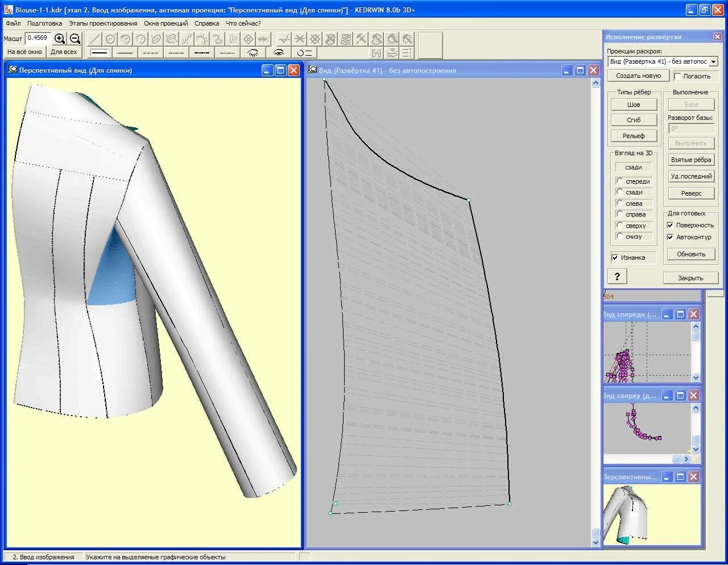Screen dimensions: 728x565
Task: Click the circle with two lines icon
Action: [x=305, y=52]
